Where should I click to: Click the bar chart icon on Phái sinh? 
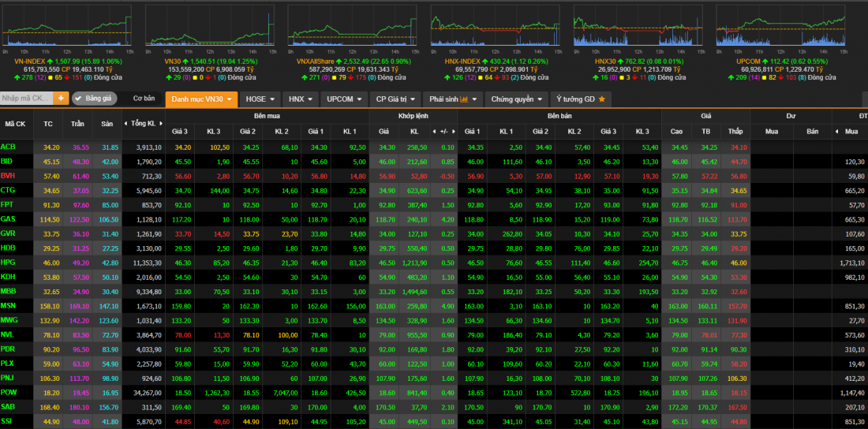point(464,99)
